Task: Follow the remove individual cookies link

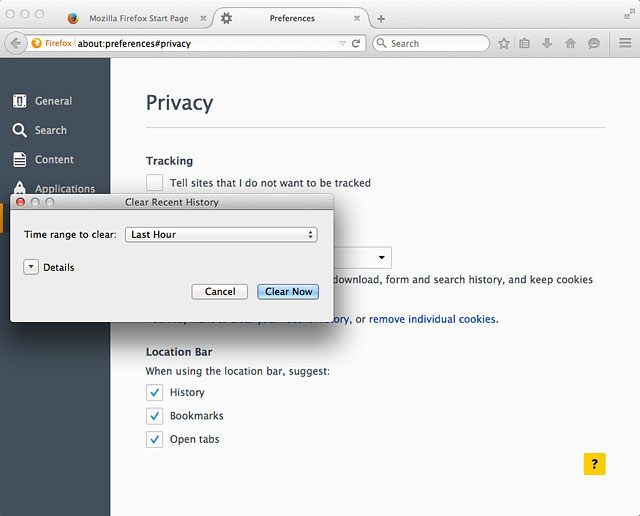Action: point(432,319)
